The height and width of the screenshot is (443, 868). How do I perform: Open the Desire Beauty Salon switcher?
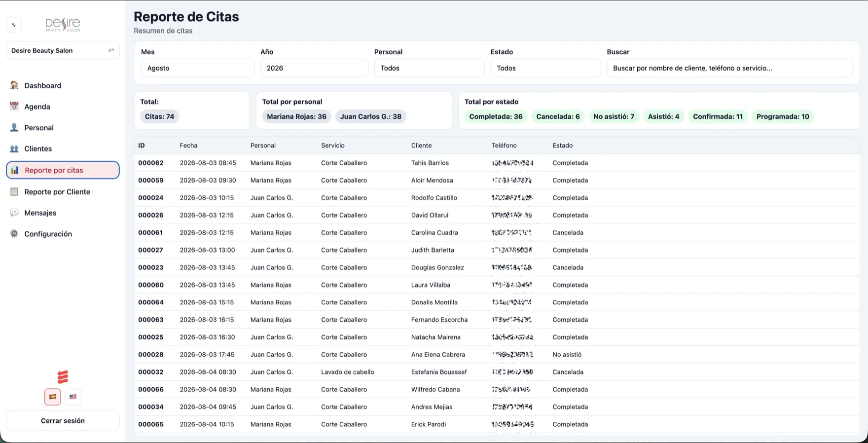(x=63, y=50)
